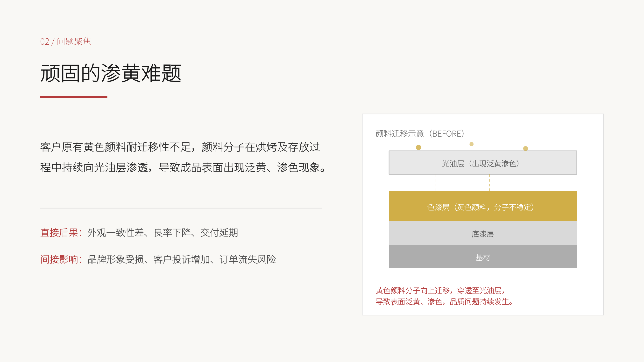Screen dimensions: 644x362
Task: Click the diagram heading 颜料迁移示意 (BEFORE)
Action: [x=420, y=134]
